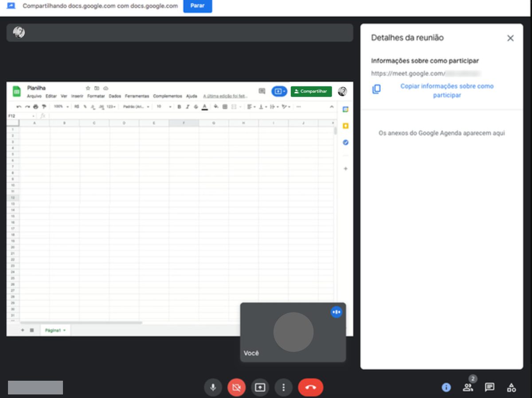Mute the microphone

click(x=213, y=387)
